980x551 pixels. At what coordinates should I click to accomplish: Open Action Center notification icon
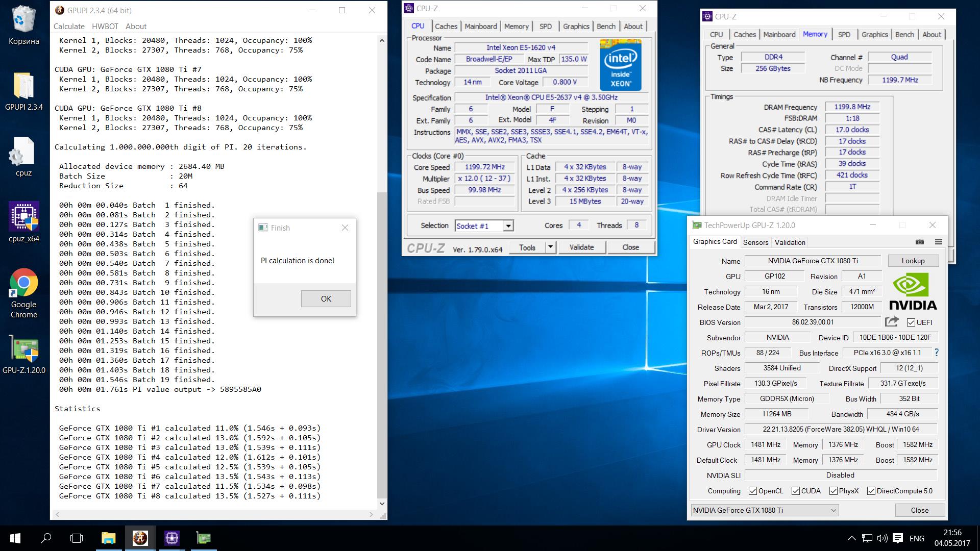898,538
